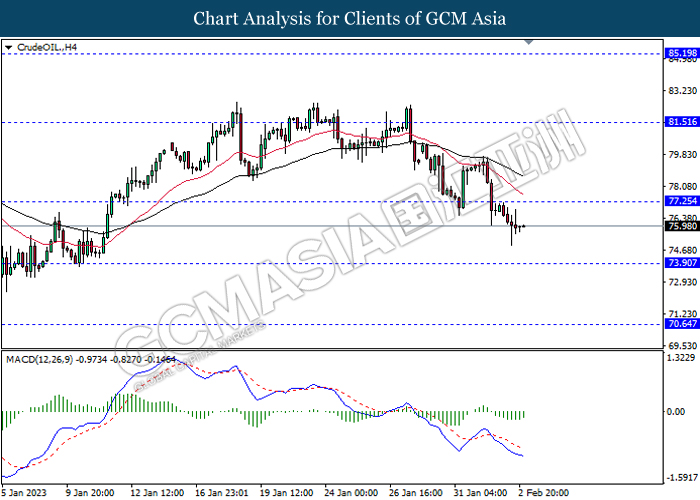Select the 81.516 price level label

pyautogui.click(x=682, y=122)
